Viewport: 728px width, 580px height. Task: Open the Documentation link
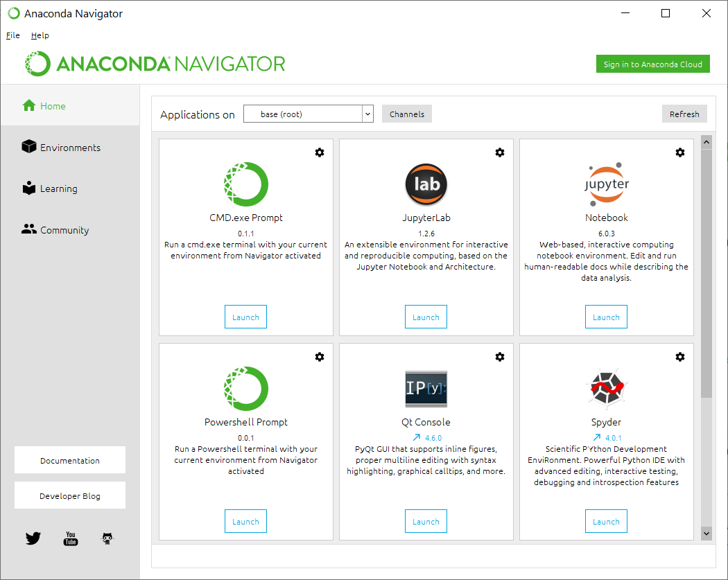tap(70, 460)
